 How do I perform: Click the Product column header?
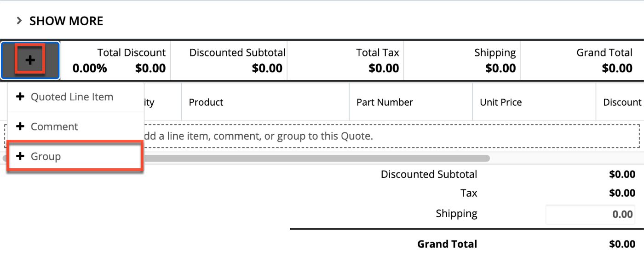coord(206,102)
